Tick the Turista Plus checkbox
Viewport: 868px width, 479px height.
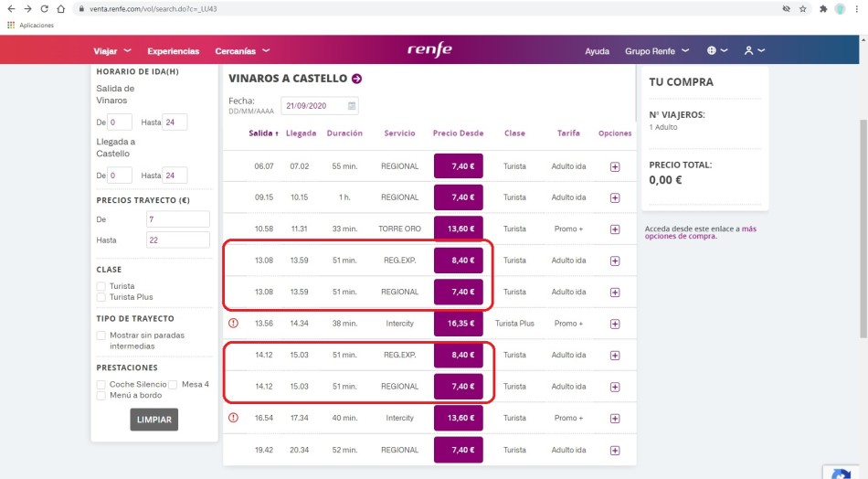(x=101, y=297)
